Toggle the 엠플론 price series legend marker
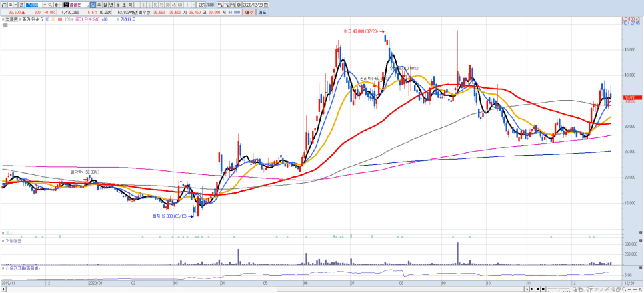 click(3, 19)
